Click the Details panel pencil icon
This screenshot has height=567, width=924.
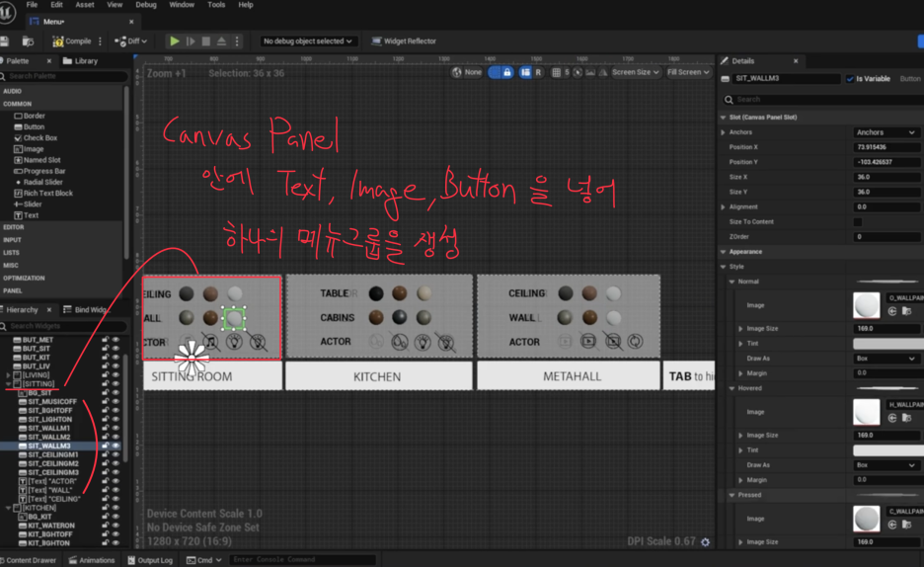pyautogui.click(x=725, y=60)
